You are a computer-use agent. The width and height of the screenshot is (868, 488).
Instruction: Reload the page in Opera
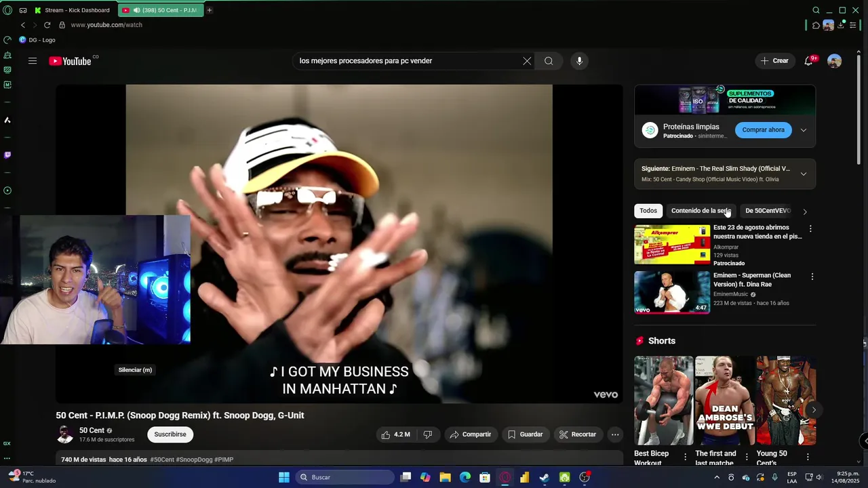[47, 25]
